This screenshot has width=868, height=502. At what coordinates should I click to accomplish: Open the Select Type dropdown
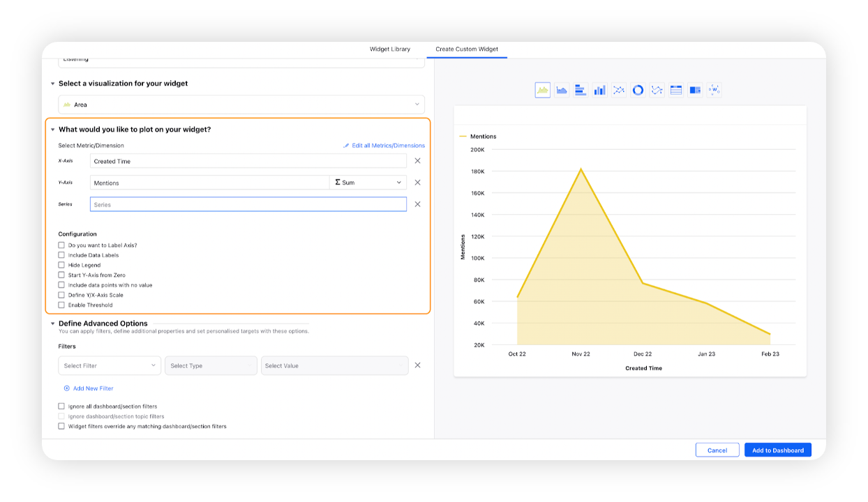[211, 365]
